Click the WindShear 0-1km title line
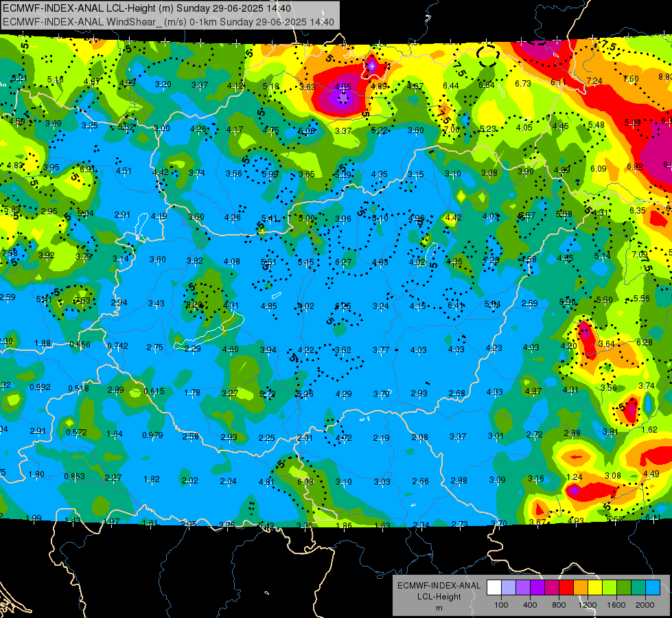The width and height of the screenshot is (672, 618). tap(168, 22)
